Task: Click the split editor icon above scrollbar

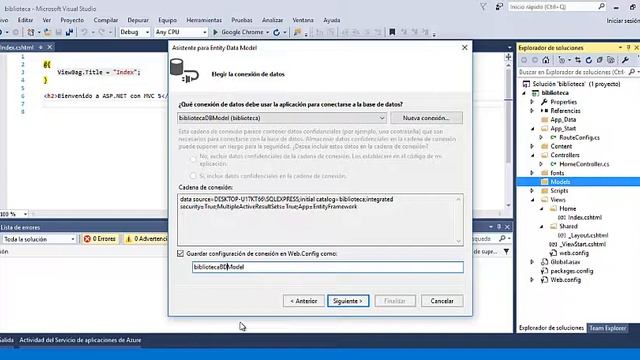Action: click(x=508, y=57)
